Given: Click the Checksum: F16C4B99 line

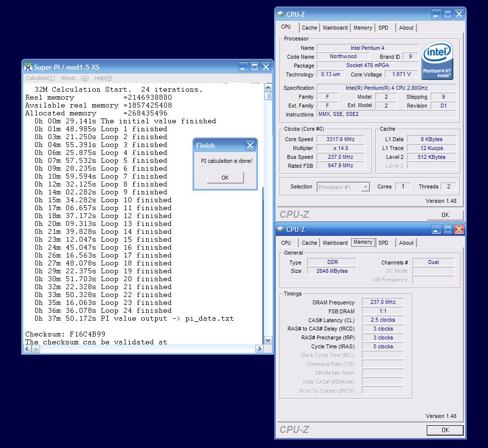Looking at the screenshot, I should pyautogui.click(x=65, y=334).
